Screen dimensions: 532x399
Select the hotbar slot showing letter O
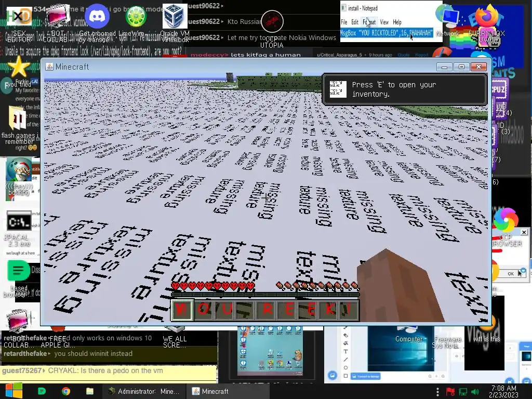click(x=204, y=310)
